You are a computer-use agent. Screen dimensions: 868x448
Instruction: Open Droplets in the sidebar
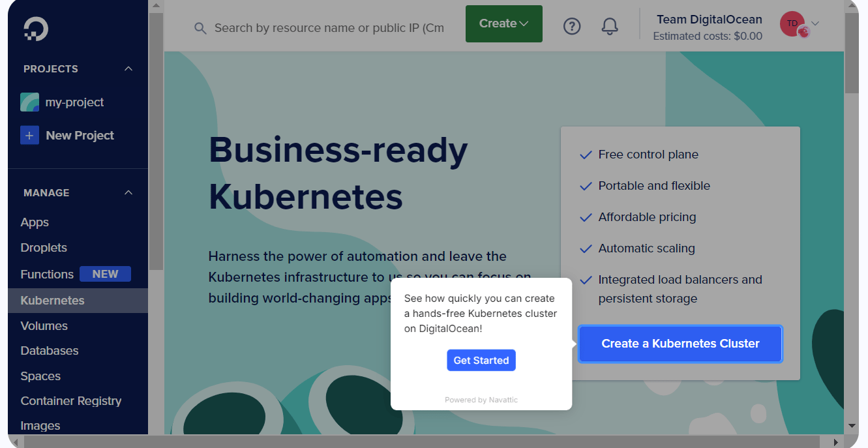pyautogui.click(x=44, y=248)
